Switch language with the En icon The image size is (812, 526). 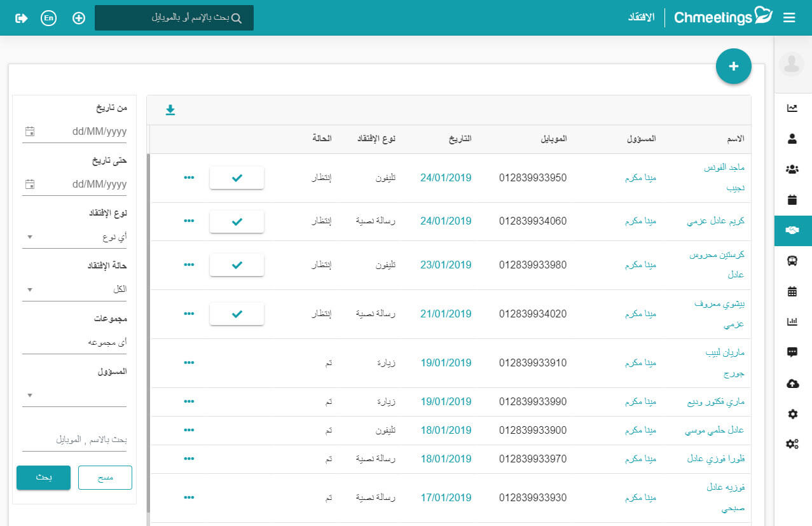[x=48, y=18]
